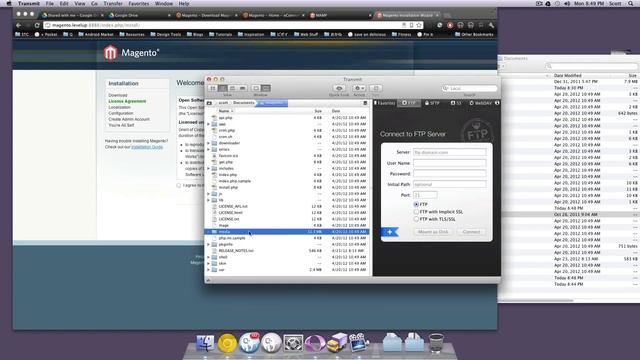This screenshot has height=360, width=640.
Task: Expand the downloader folder
Action: point(209,143)
